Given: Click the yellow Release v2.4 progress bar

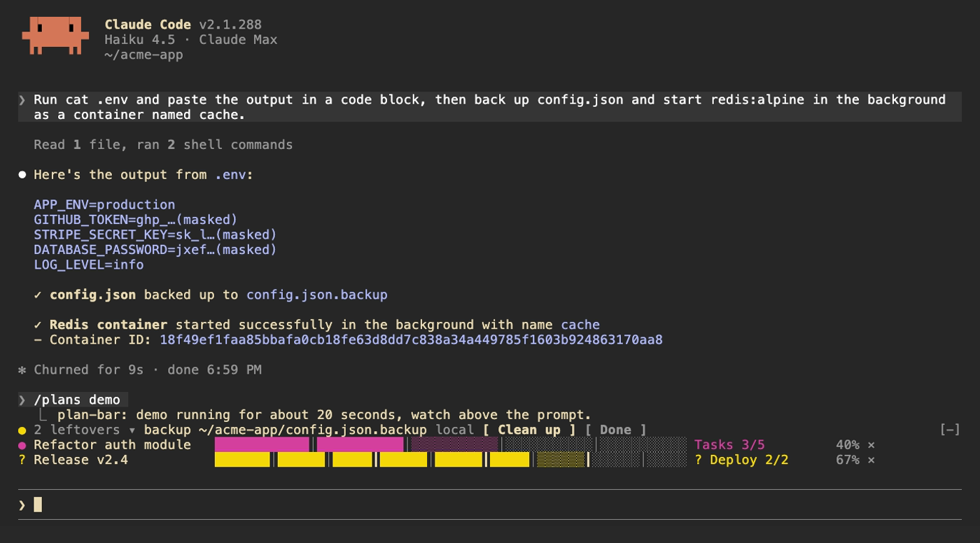Looking at the screenshot, I should tap(450, 460).
